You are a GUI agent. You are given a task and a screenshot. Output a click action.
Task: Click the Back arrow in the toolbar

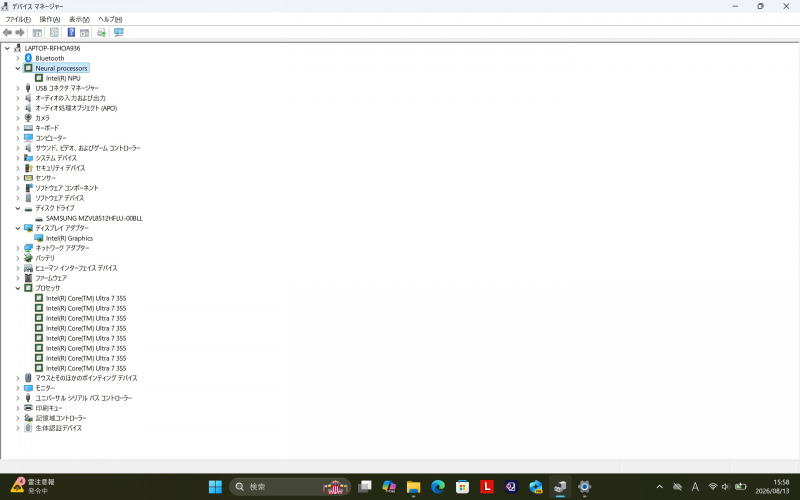[x=7, y=33]
